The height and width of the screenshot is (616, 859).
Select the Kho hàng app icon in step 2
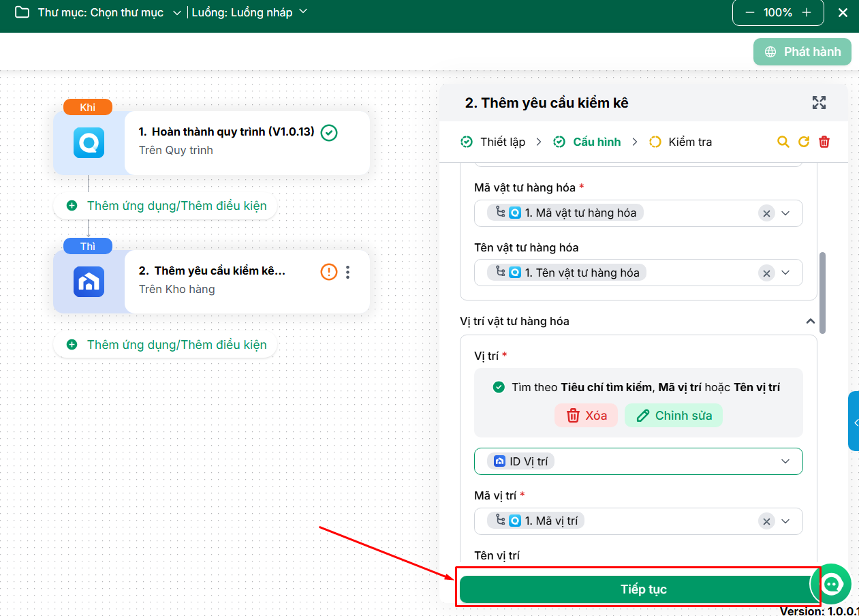click(89, 282)
